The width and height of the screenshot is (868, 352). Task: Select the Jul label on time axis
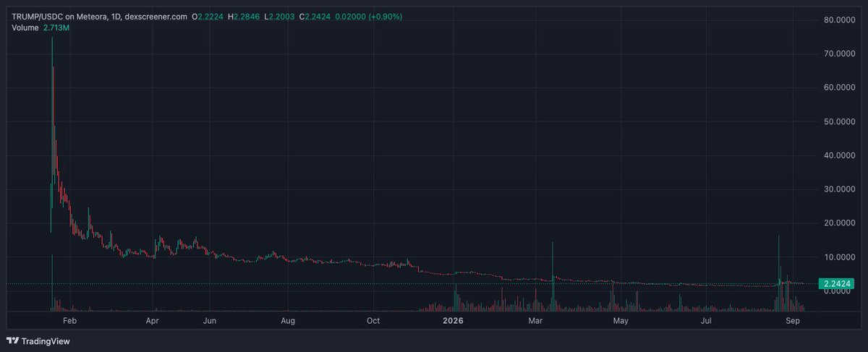point(707,319)
